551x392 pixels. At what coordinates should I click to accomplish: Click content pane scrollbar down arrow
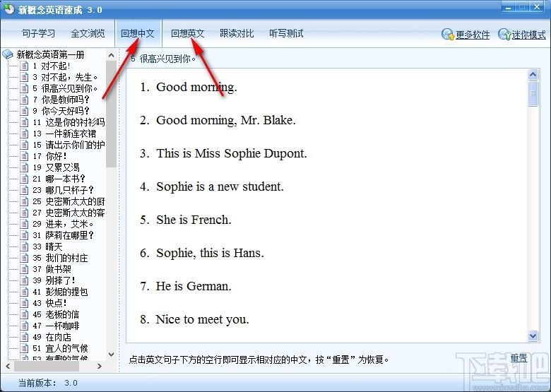point(533,335)
